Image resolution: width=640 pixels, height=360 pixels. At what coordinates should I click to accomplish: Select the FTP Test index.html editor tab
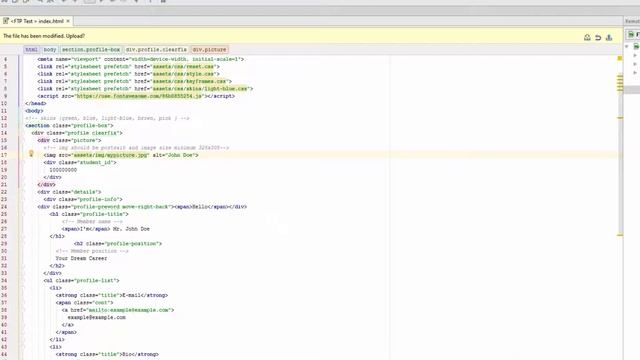click(36, 21)
